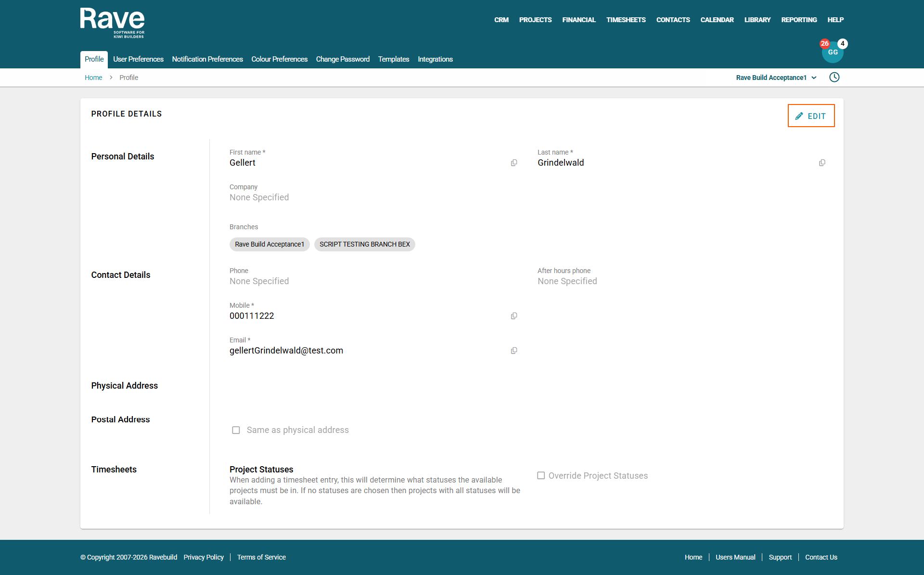Tick Same as physical address checkbox
924x575 pixels.
coord(236,430)
